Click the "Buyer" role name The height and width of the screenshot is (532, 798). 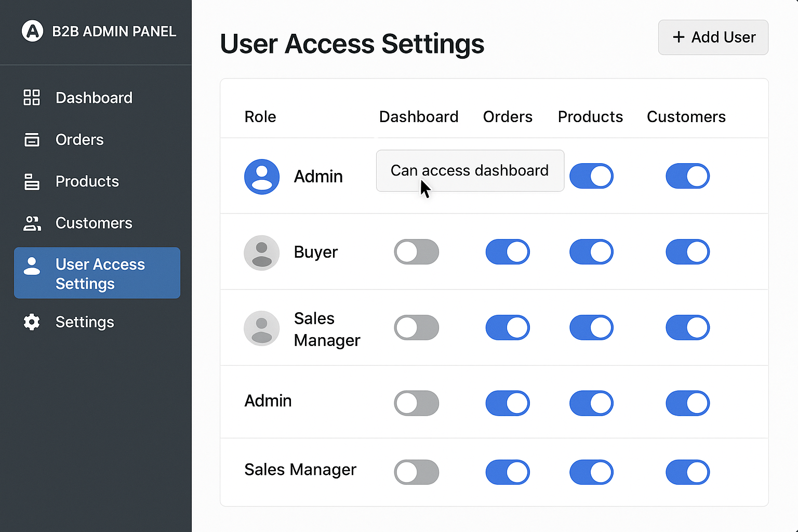click(316, 252)
